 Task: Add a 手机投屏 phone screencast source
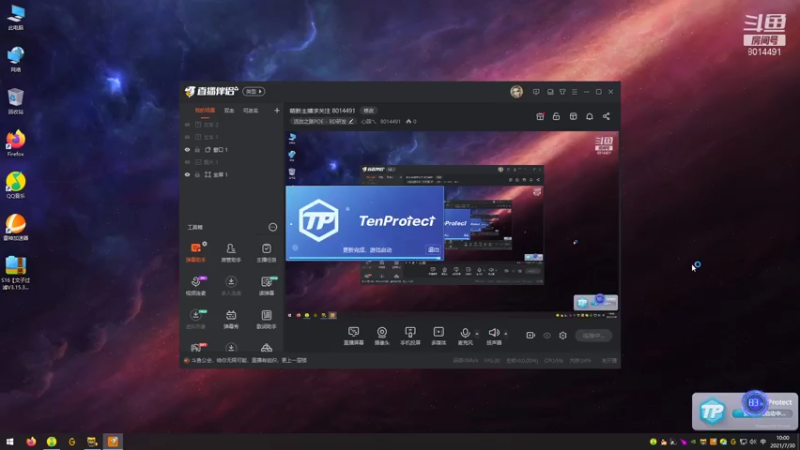point(410,336)
